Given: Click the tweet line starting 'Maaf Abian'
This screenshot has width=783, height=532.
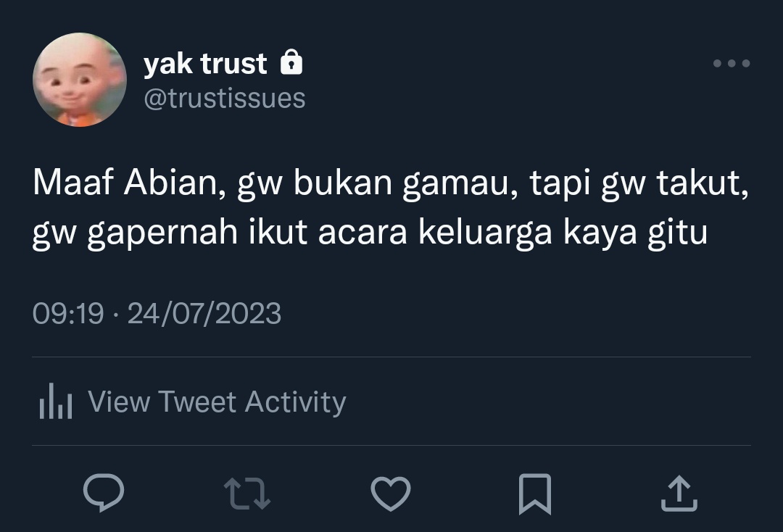Looking at the screenshot, I should click(391, 183).
